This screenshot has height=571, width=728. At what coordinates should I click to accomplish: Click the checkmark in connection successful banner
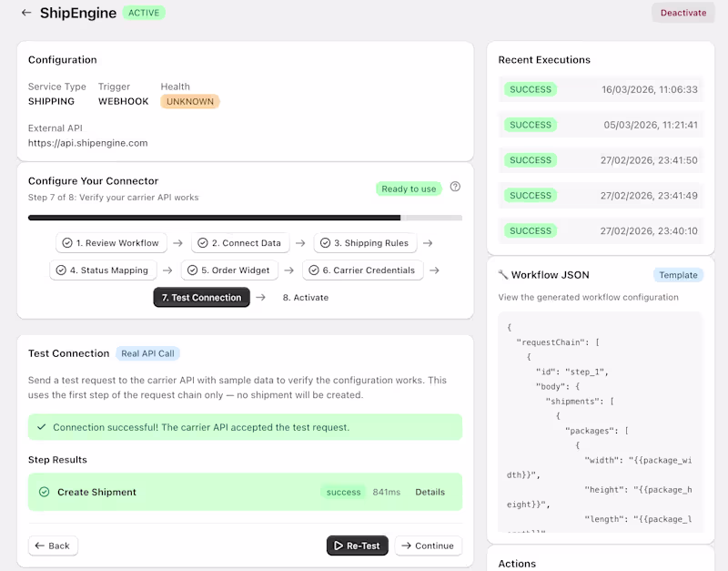pyautogui.click(x=42, y=427)
